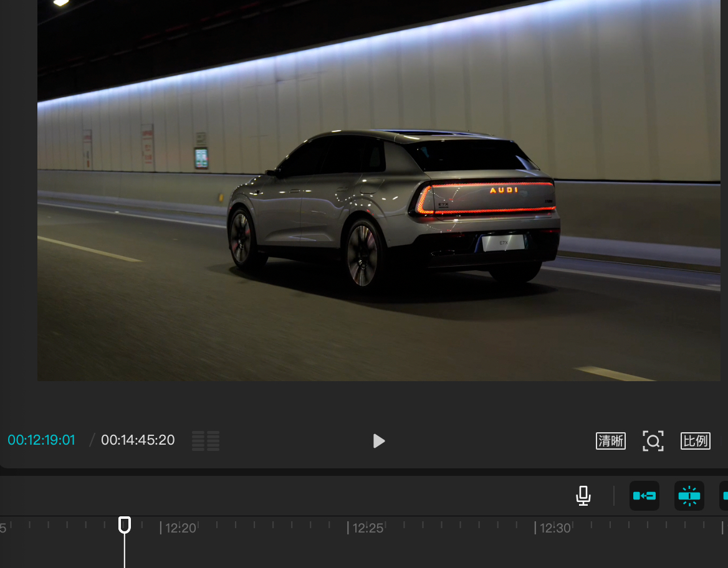
Task: Click the fullscreen zoom preview icon
Action: click(653, 441)
